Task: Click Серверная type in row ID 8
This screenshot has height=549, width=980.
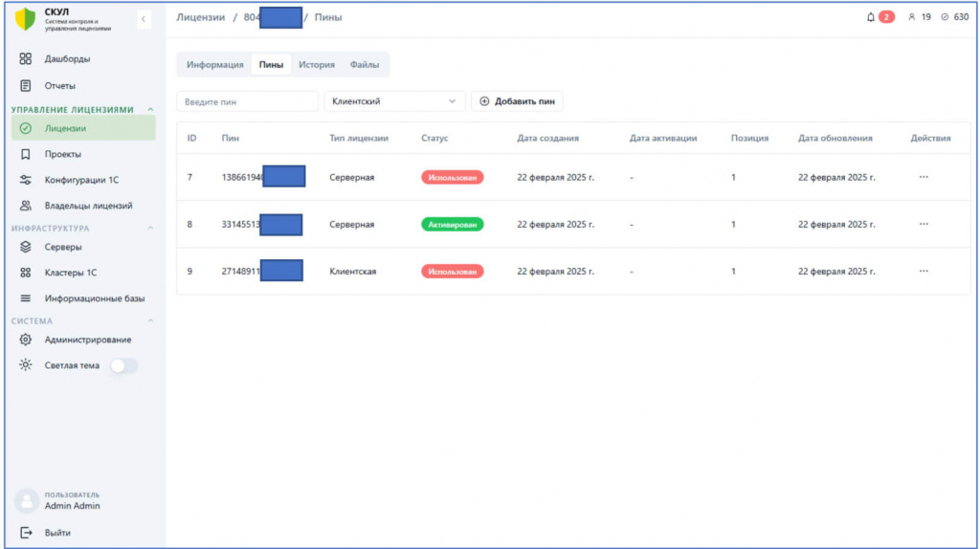Action: 352,224
